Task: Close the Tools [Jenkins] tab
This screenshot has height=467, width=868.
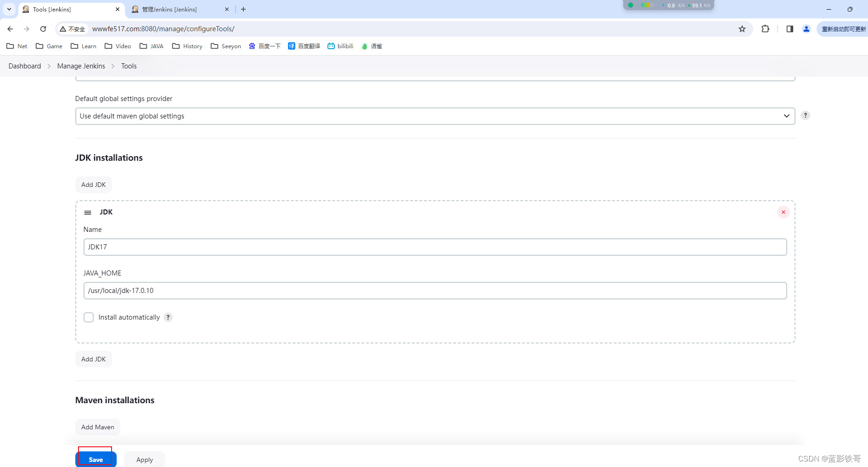Action: click(x=118, y=9)
